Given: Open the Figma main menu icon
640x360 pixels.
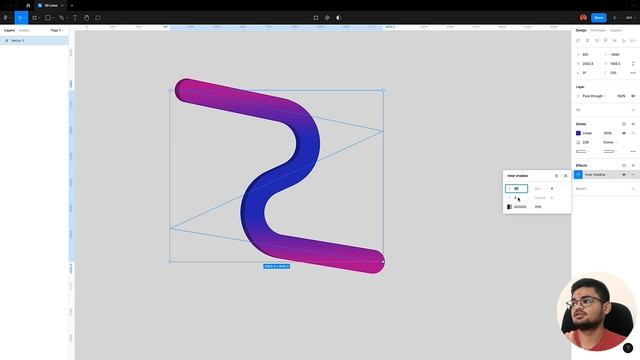Looking at the screenshot, I should (x=6, y=18).
